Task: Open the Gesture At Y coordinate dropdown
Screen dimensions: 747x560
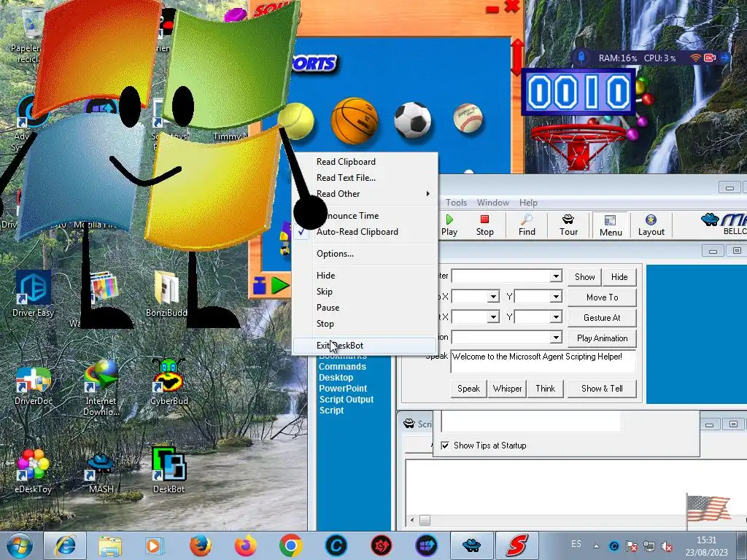Action: pyautogui.click(x=555, y=317)
